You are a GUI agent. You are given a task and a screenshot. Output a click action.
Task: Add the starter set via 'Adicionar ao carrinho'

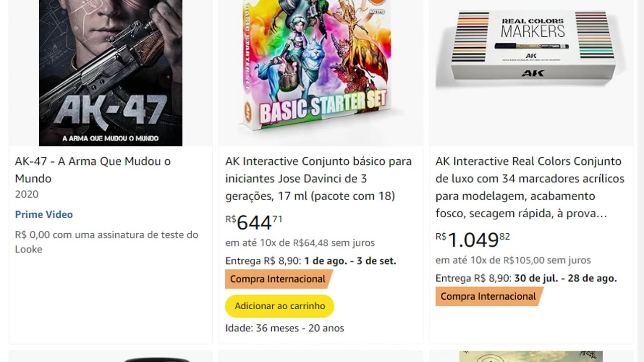click(280, 306)
